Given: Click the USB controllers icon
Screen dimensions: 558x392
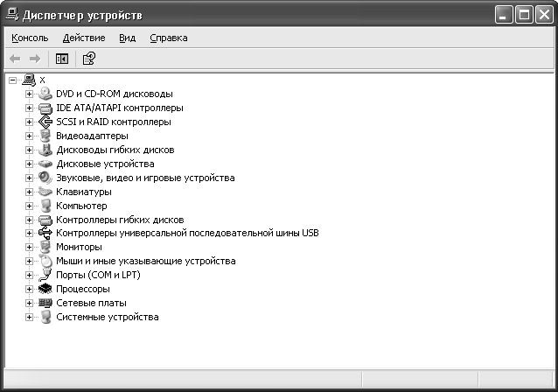Looking at the screenshot, I should pos(46,233).
